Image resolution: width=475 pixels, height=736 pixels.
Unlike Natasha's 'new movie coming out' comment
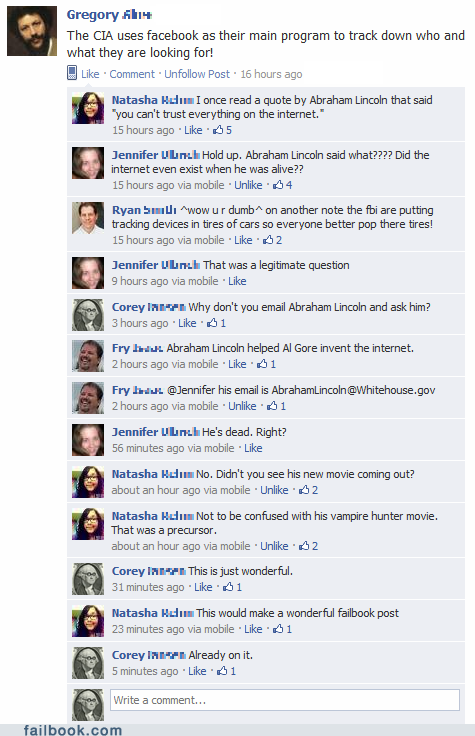click(274, 490)
